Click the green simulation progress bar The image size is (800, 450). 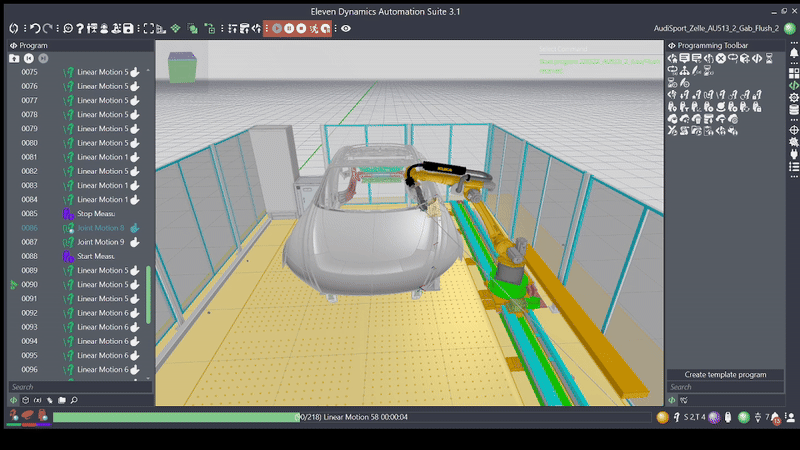click(176, 417)
